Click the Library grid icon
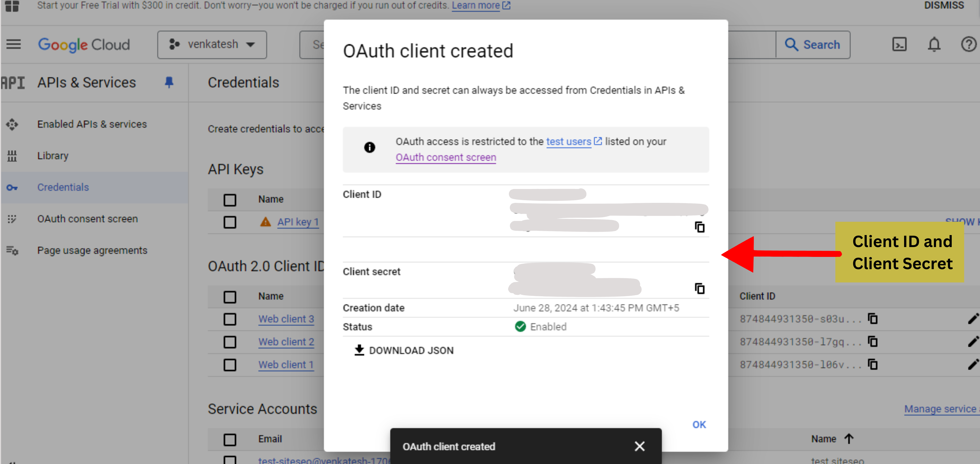 12,155
